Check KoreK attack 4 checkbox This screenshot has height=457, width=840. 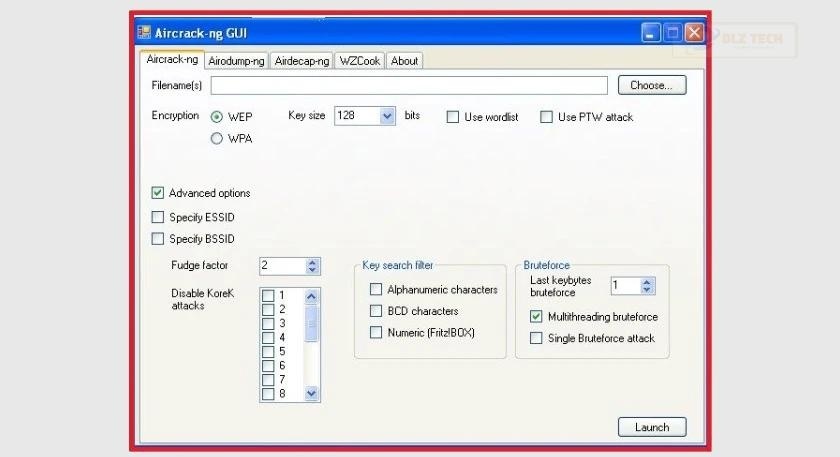268,338
